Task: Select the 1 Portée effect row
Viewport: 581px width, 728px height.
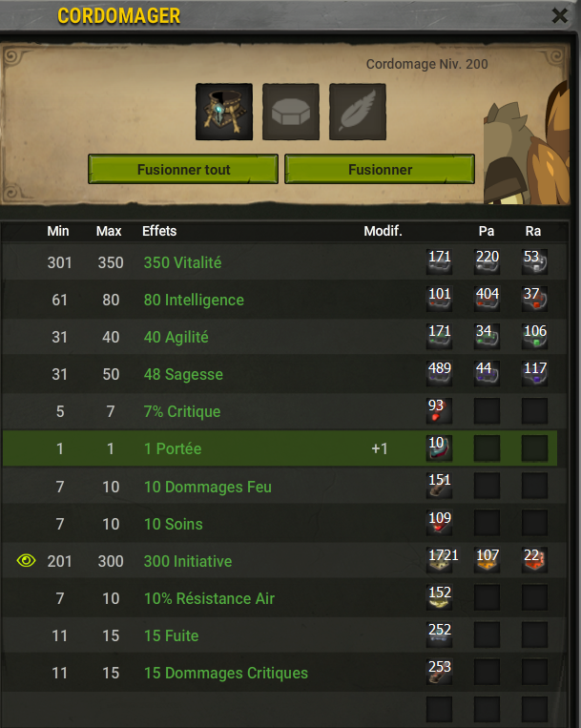Action: (x=280, y=448)
